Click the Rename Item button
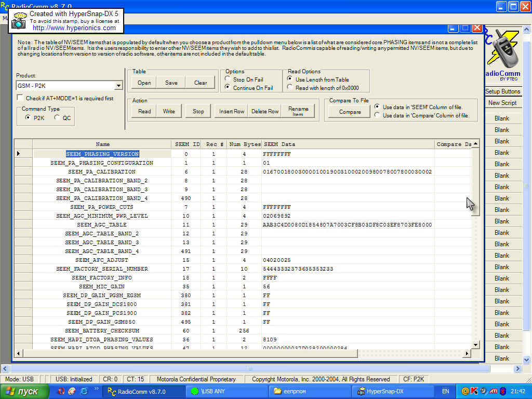532x399 pixels. (x=298, y=111)
